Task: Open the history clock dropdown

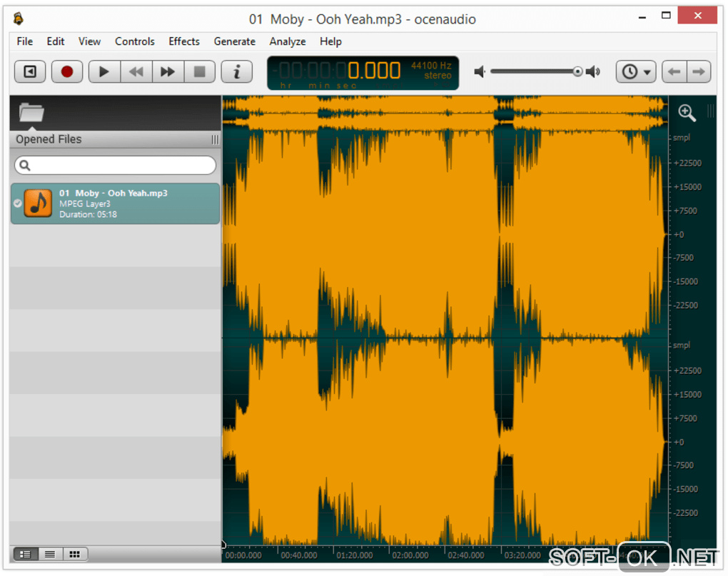Action: click(x=636, y=71)
